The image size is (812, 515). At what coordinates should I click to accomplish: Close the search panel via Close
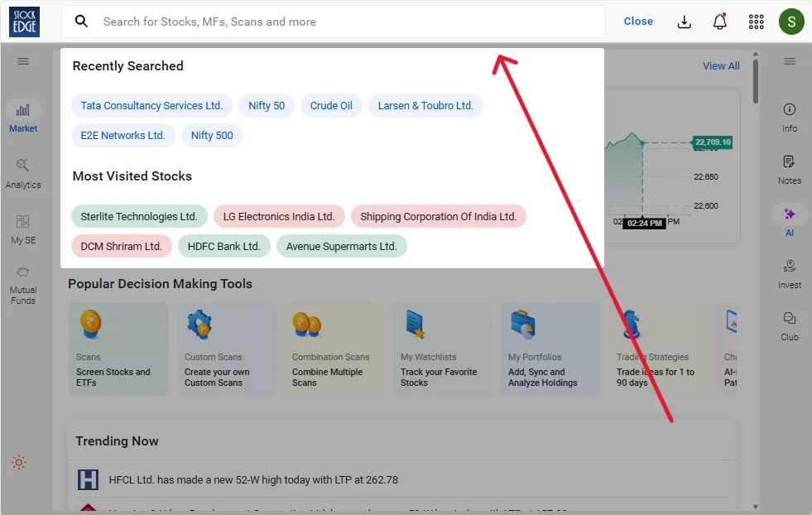[638, 22]
